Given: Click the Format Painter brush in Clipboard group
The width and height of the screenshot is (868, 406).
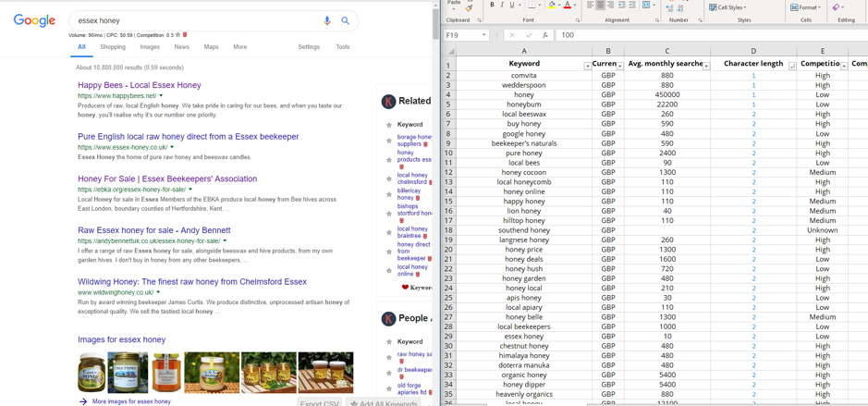Looking at the screenshot, I should click(469, 7).
